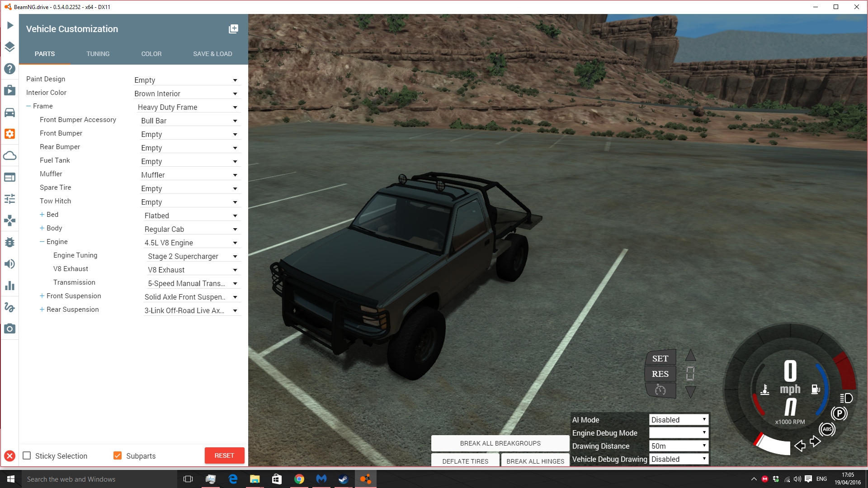
Task: Collapse the Engine parts group
Action: pyautogui.click(x=42, y=242)
